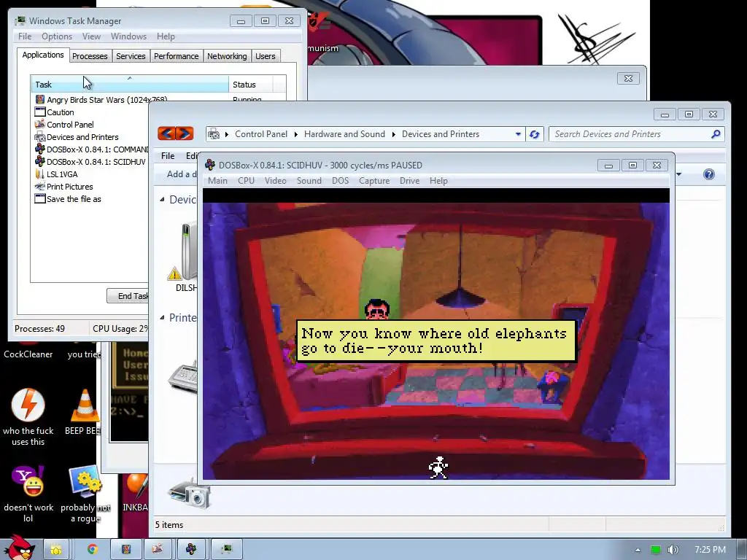Viewport: 747px width, 560px height.
Task: Open Task Manager File menu
Action: [25, 36]
